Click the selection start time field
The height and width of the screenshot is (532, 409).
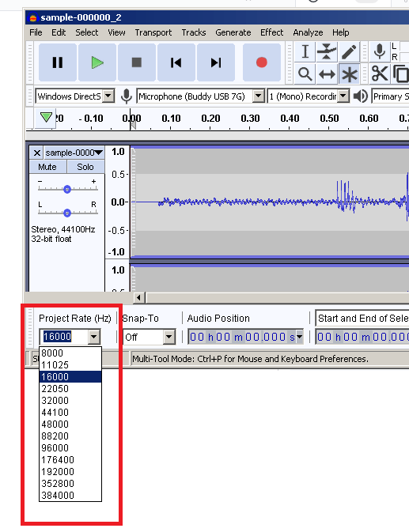click(x=362, y=337)
